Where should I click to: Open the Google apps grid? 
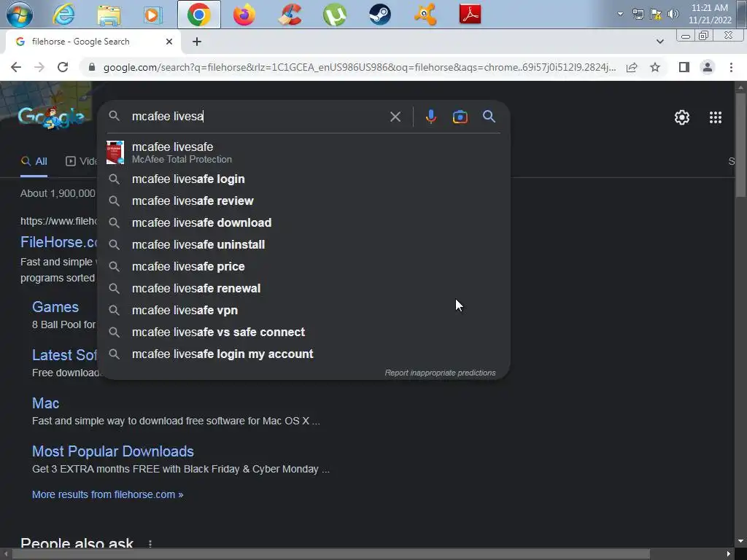pos(715,117)
